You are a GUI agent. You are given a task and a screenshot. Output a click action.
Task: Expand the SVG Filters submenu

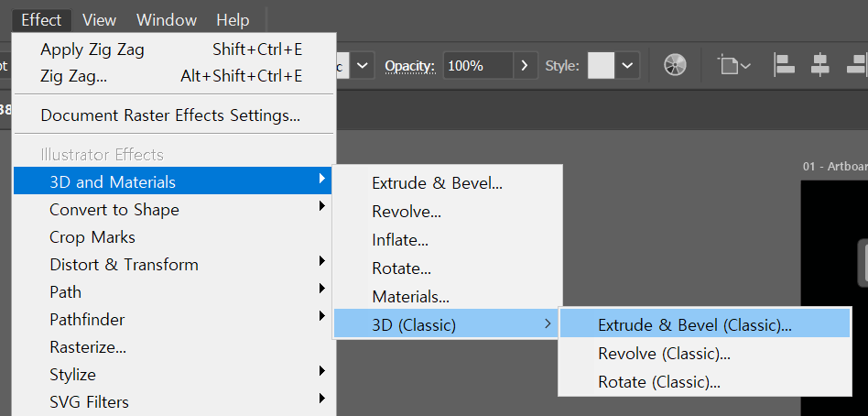pos(174,401)
